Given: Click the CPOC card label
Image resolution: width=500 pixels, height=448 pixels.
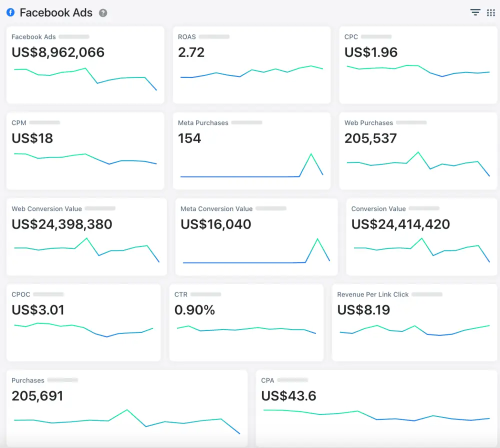Looking at the screenshot, I should [x=20, y=294].
